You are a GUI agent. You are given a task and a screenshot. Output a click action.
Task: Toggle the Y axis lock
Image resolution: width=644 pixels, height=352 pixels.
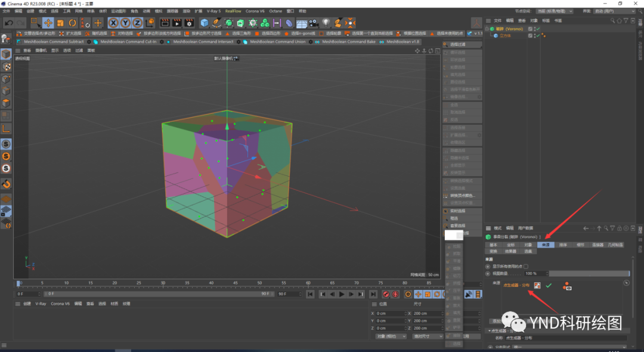tap(125, 23)
